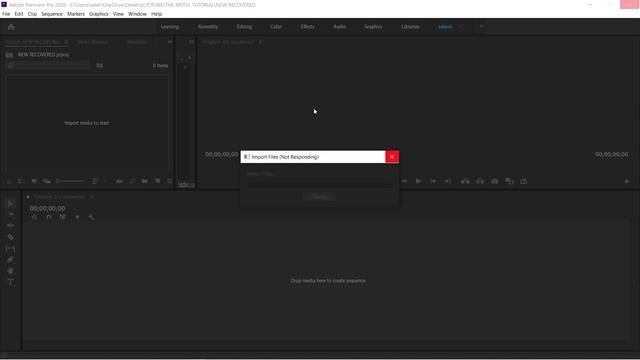Click the Home screen icon
This screenshot has width=640, height=360.
point(11,27)
